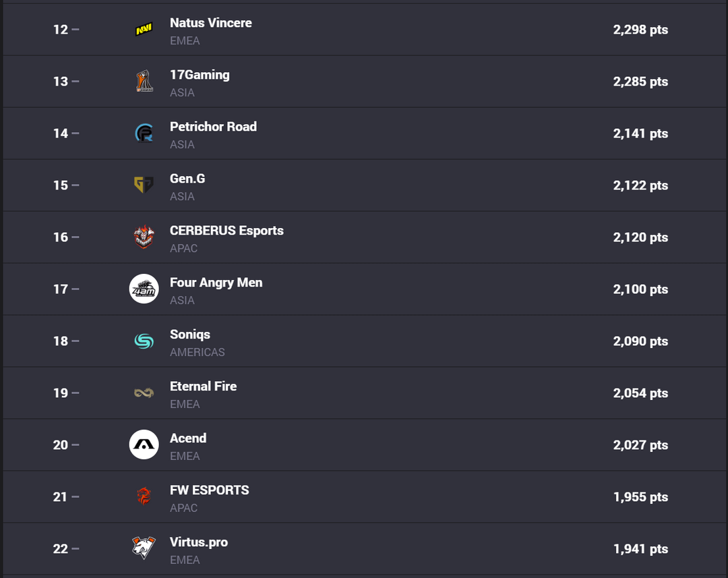Click the Four Angry Men logo
728x578 pixels.
point(144,289)
